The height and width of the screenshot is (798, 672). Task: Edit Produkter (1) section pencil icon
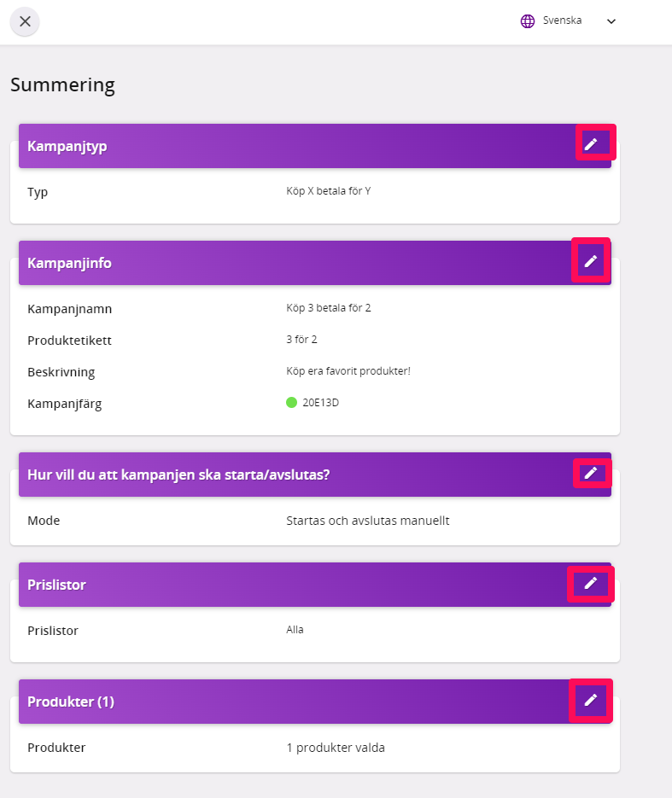[x=591, y=701]
